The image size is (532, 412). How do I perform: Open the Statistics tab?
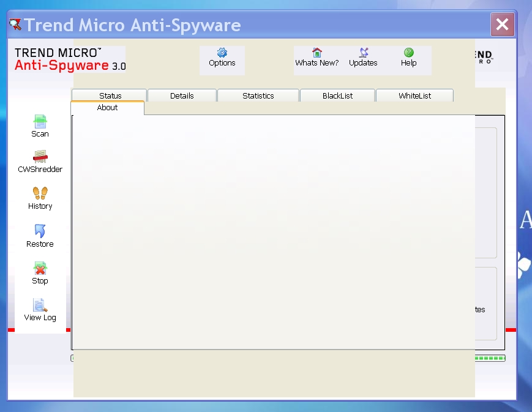(258, 96)
